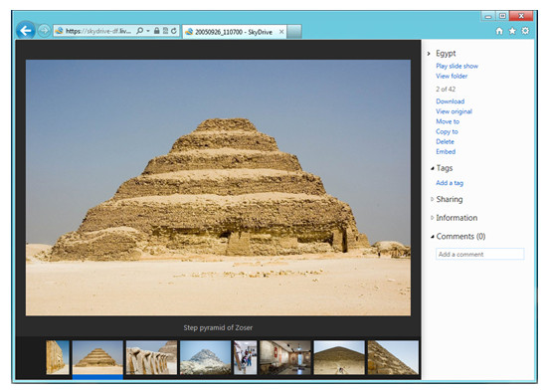Image resolution: width=546 pixels, height=392 pixels.
Task: Select the step pyramid thumbnail
Action: click(x=97, y=357)
